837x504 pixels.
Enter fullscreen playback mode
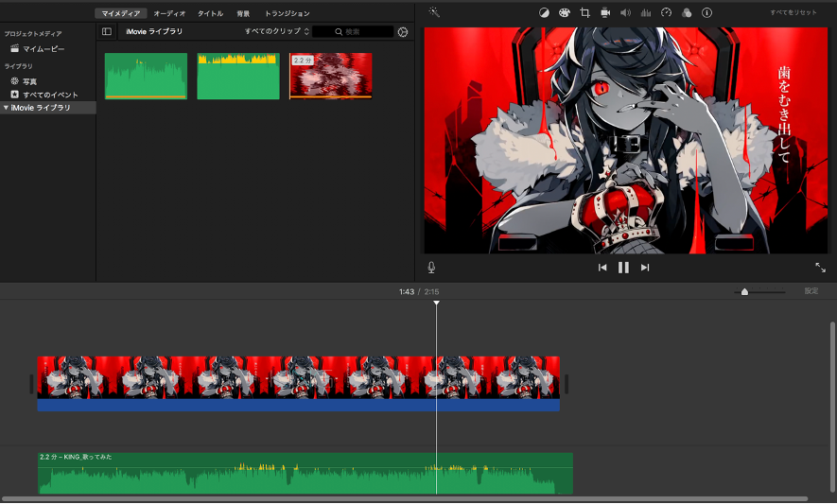[821, 268]
